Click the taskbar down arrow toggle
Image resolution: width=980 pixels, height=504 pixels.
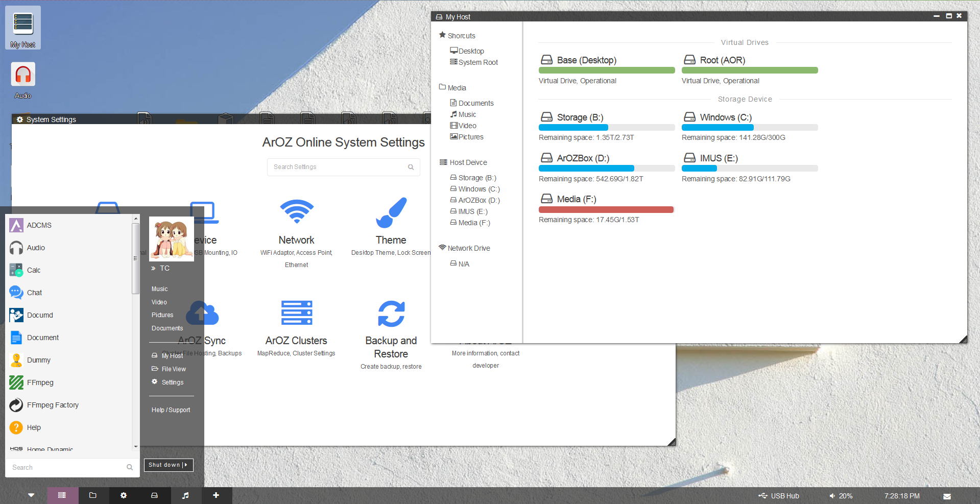(31, 495)
